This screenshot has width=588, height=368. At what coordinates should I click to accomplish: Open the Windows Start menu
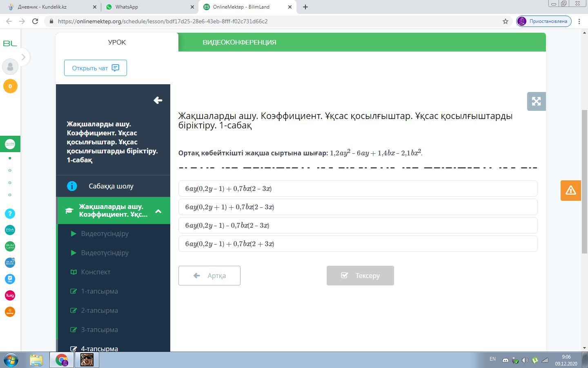[x=11, y=360]
